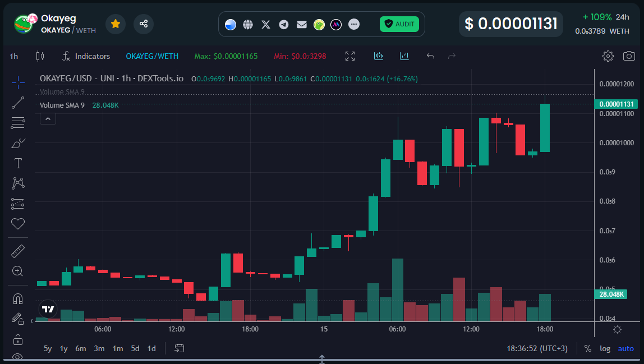This screenshot has height=364, width=644.
Task: Toggle stay-in-drawing-mode pencil lock
Action: tap(17, 319)
